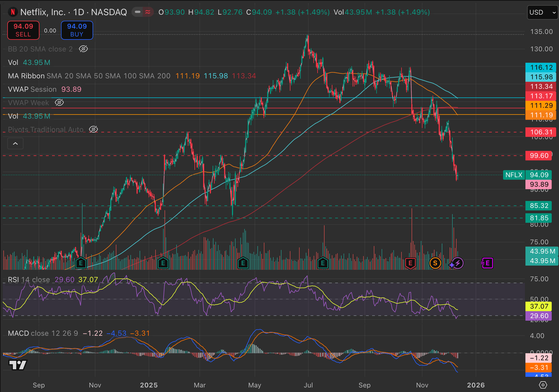Click the red earnings marker near November
The image size is (559, 392).
click(410, 263)
